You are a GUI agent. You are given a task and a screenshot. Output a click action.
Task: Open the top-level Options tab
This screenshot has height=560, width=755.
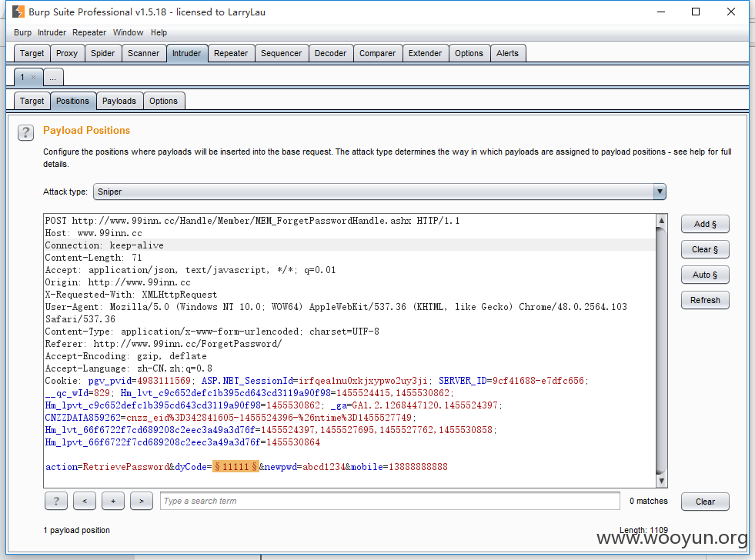pos(469,53)
